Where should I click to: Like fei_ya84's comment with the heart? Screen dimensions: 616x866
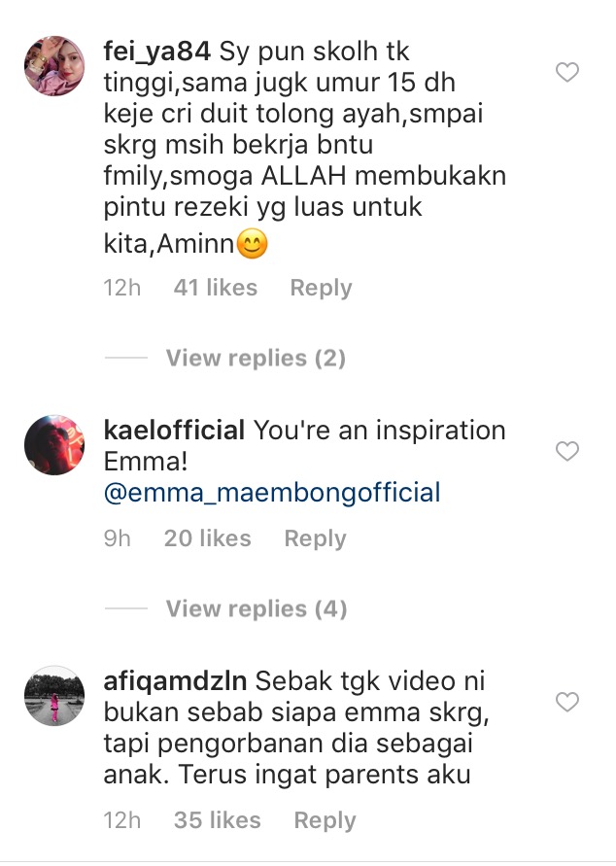pyautogui.click(x=566, y=72)
